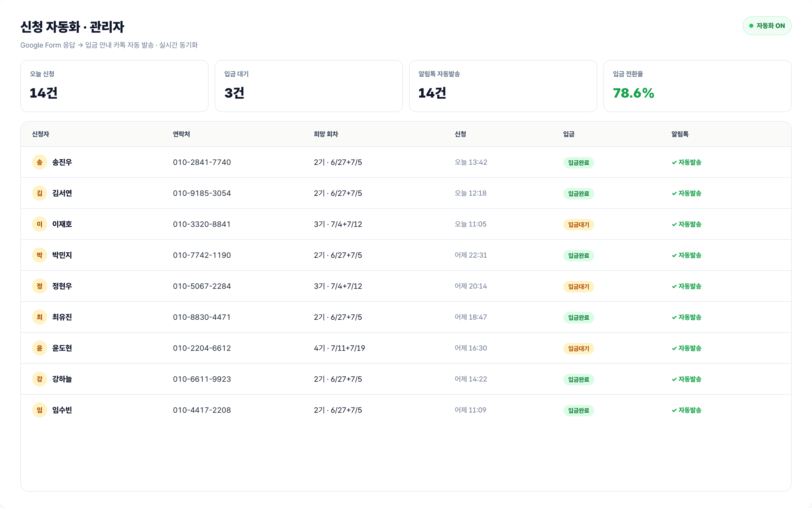Click the 송 avatar icon for 송진우
The image size is (812, 508).
point(40,162)
